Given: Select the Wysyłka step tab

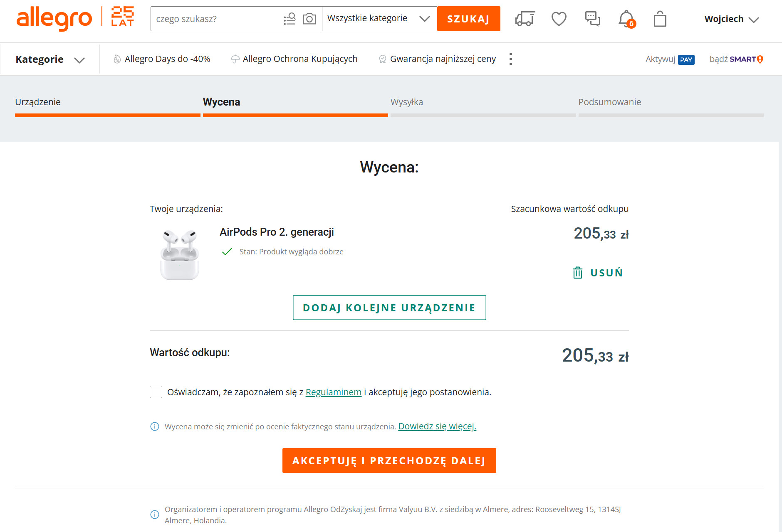Looking at the screenshot, I should tap(406, 102).
